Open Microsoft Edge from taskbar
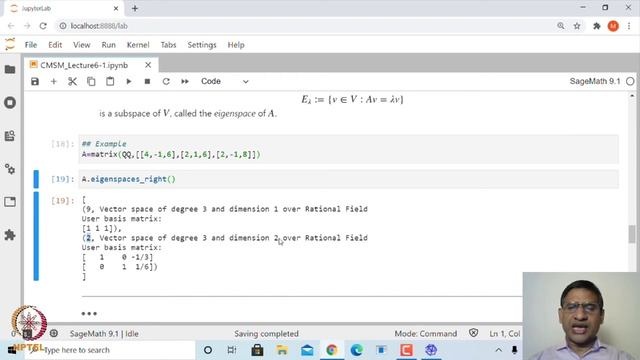Image resolution: width=640 pixels, height=360 pixels. [356, 350]
